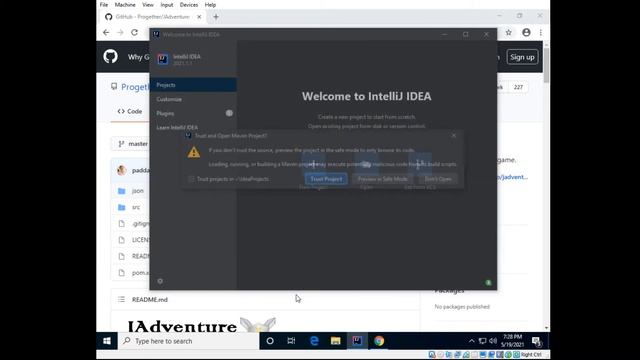This screenshot has height=360, width=640.
Task: Enable Trust projects in IdeaProjects checkbox
Action: coord(191,179)
